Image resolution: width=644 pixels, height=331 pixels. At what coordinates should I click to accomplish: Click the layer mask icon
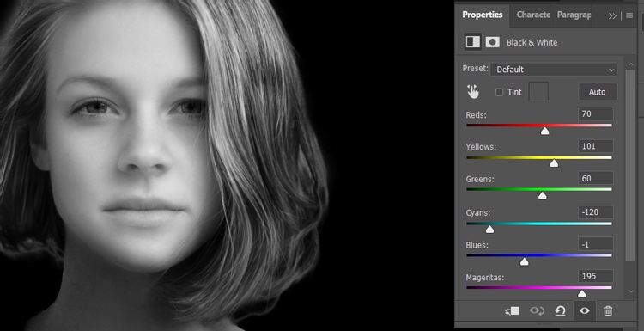coord(493,42)
